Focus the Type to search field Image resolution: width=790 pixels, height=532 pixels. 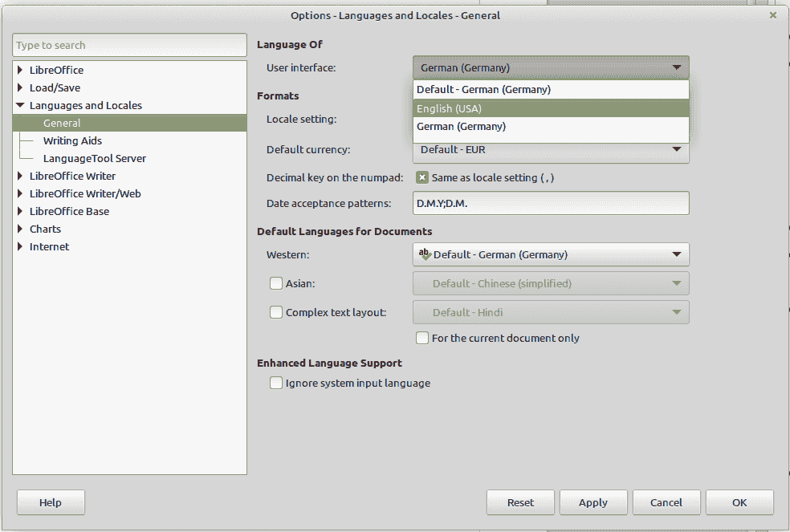click(x=129, y=46)
